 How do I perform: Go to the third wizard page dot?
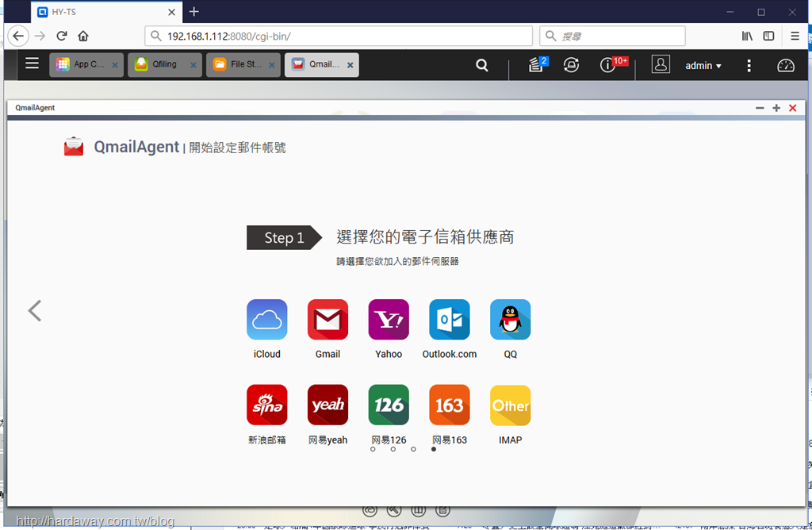coord(413,449)
